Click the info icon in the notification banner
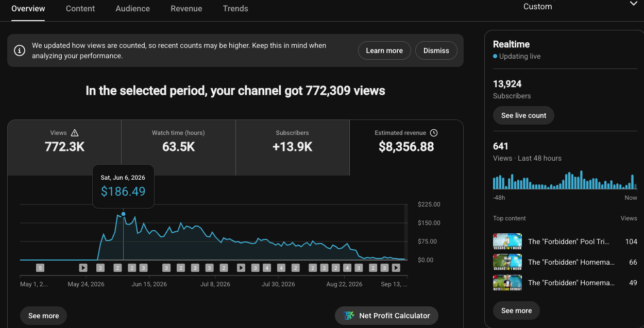Viewport: 644px width, 328px height. coord(20,50)
